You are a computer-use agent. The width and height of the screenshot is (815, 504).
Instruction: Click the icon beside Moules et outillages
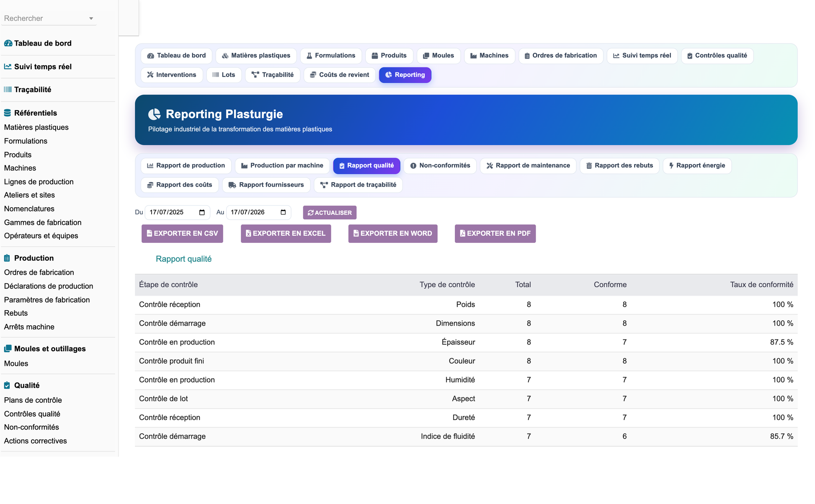(8, 349)
